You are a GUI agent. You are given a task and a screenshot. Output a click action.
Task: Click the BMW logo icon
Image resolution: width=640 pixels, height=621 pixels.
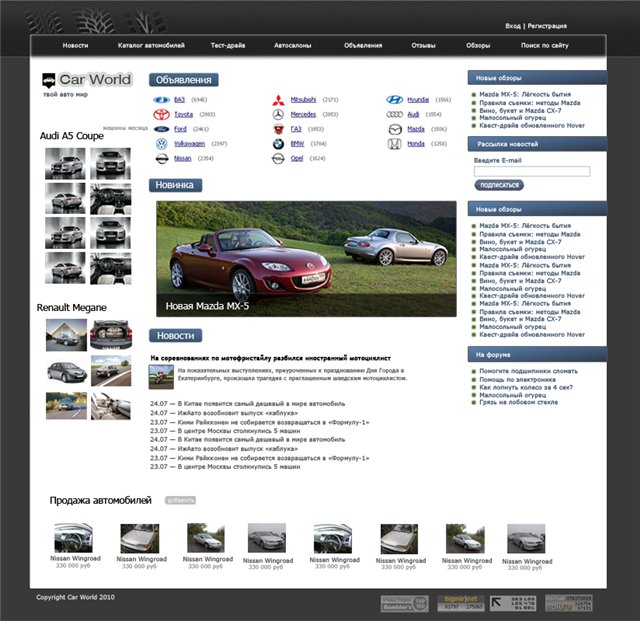click(278, 144)
